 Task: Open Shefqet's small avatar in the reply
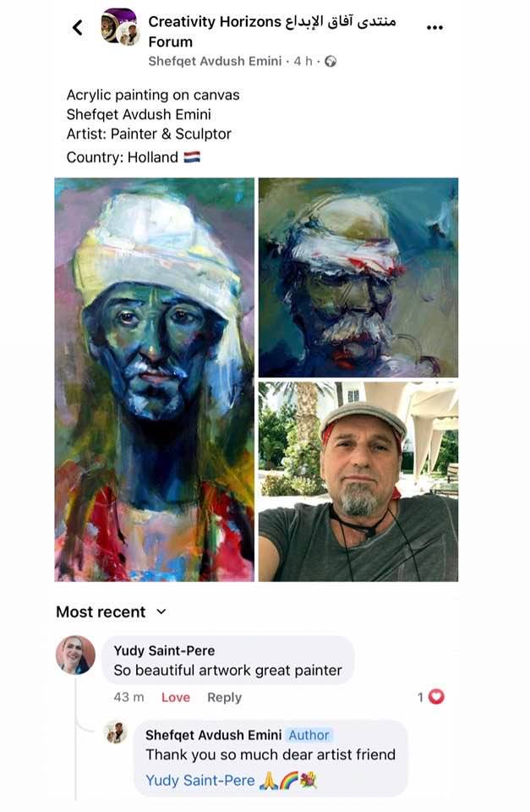[116, 732]
